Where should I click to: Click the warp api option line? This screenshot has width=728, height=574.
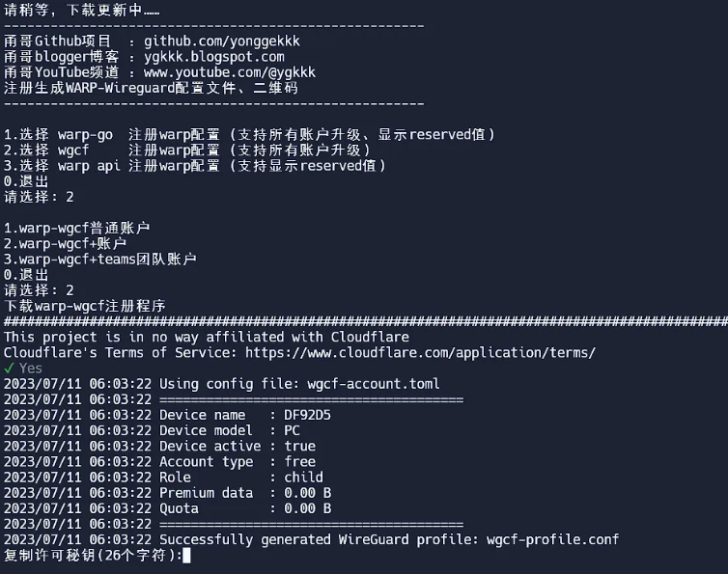click(x=195, y=165)
